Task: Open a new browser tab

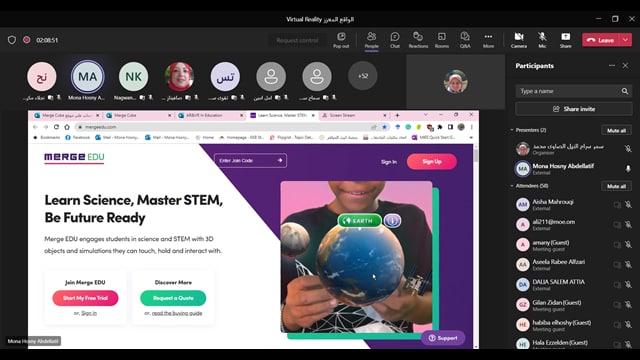Action: tap(397, 116)
